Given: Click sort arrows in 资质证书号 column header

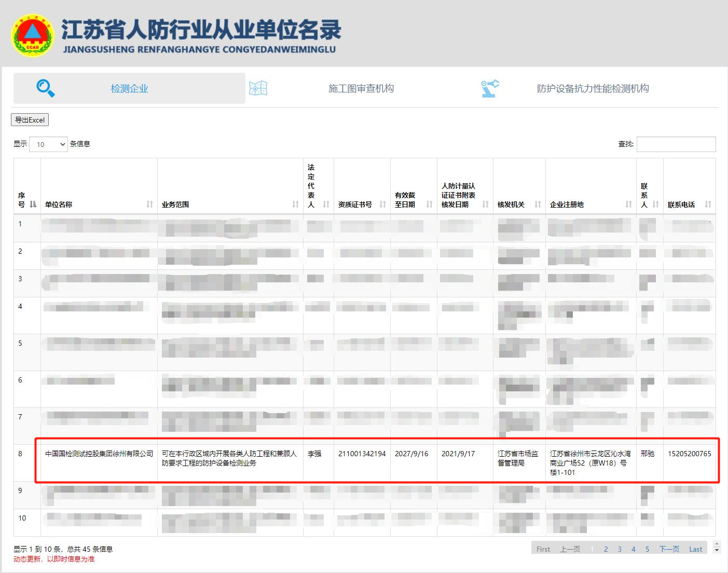Looking at the screenshot, I should tap(383, 204).
